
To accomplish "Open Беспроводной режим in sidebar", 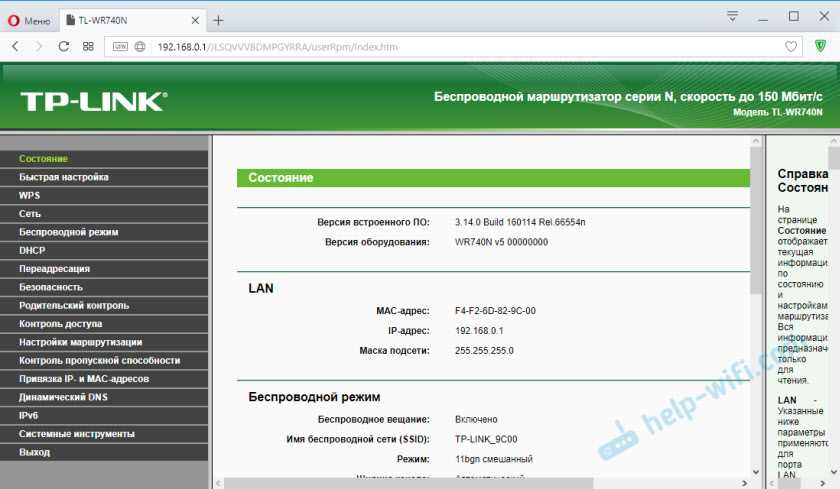I will (104, 232).
